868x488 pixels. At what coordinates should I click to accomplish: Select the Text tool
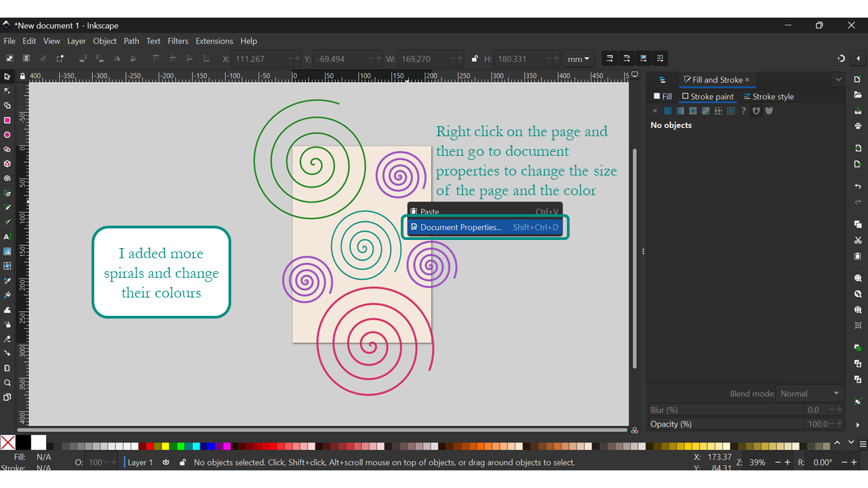[x=7, y=237]
